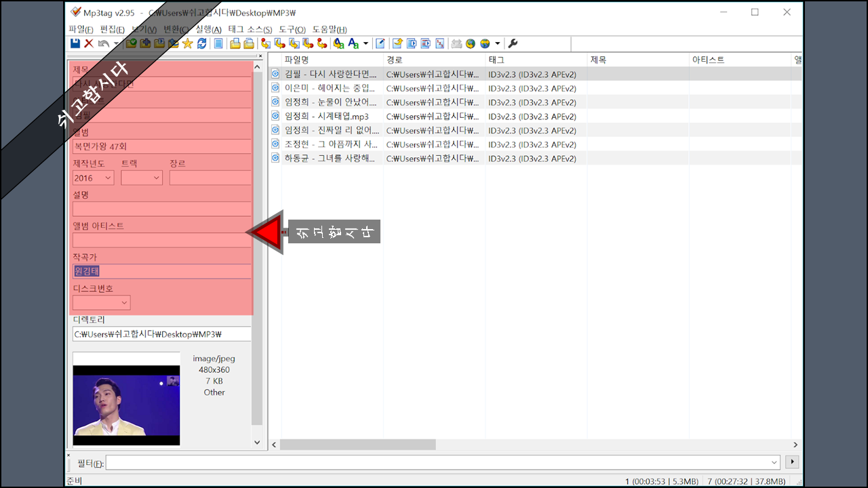Click the add directory folder icon
This screenshot has height=488, width=868.
pos(144,43)
